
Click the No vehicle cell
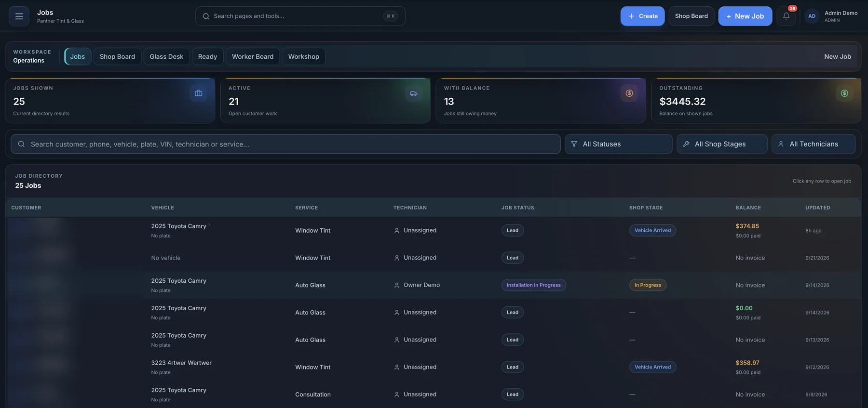coord(166,258)
